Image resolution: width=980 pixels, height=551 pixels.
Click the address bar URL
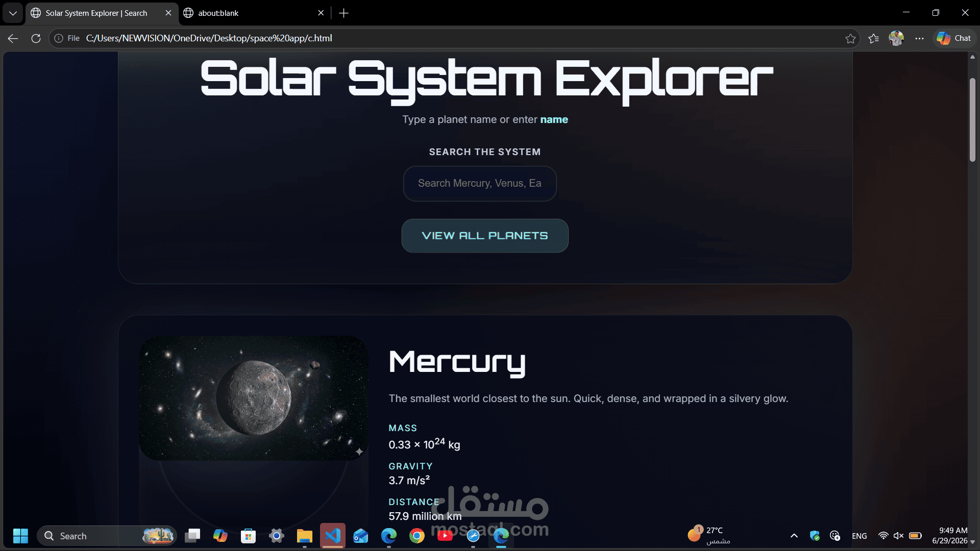pos(209,38)
